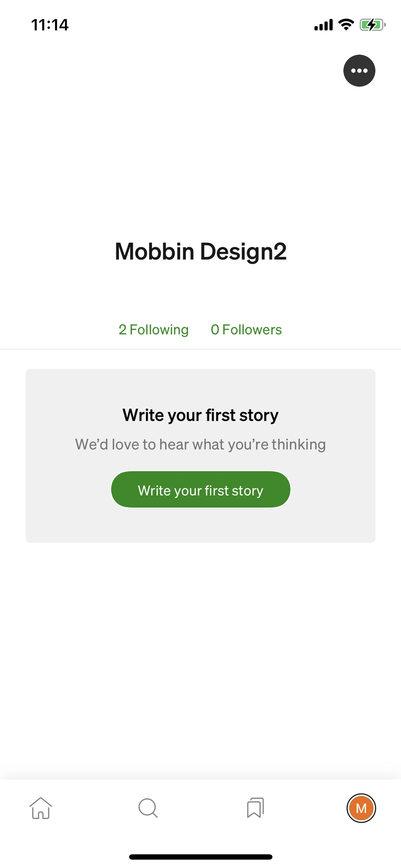The height and width of the screenshot is (868, 401).
Task: View the 0 Followers list
Action: pyautogui.click(x=246, y=329)
